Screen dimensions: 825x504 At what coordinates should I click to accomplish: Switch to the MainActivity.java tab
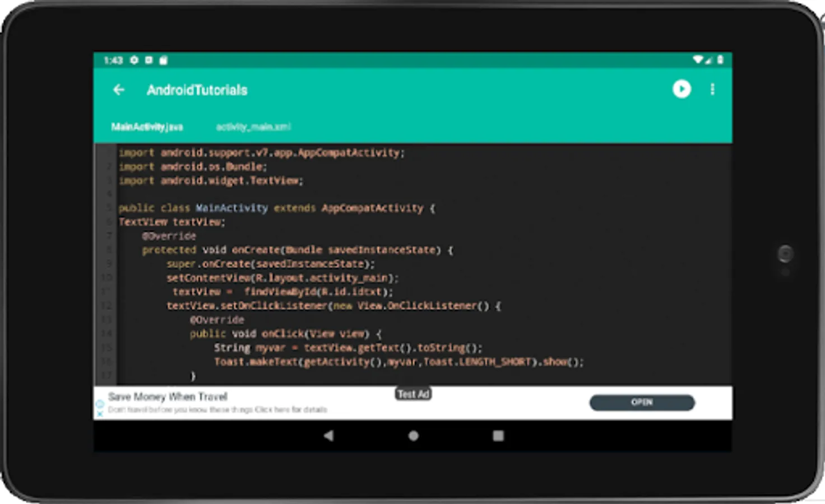point(147,127)
